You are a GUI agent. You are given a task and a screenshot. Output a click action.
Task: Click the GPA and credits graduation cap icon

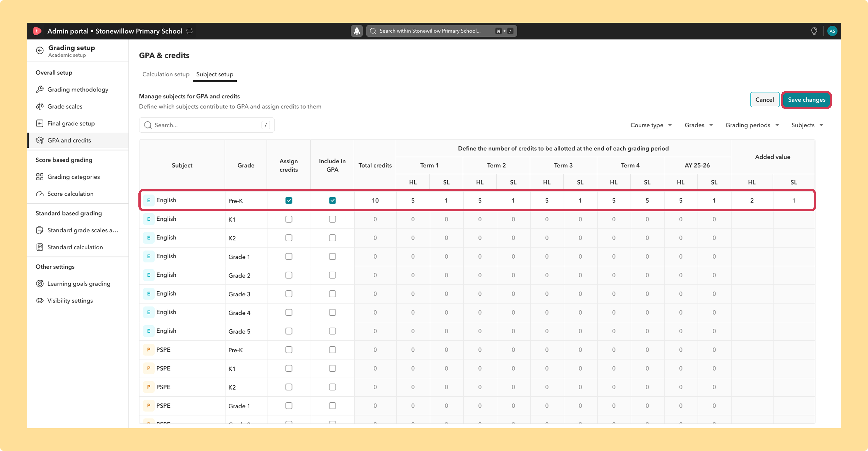pyautogui.click(x=40, y=140)
